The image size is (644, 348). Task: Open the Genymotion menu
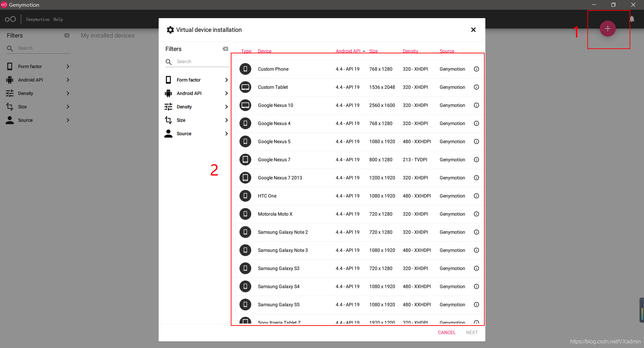point(38,19)
